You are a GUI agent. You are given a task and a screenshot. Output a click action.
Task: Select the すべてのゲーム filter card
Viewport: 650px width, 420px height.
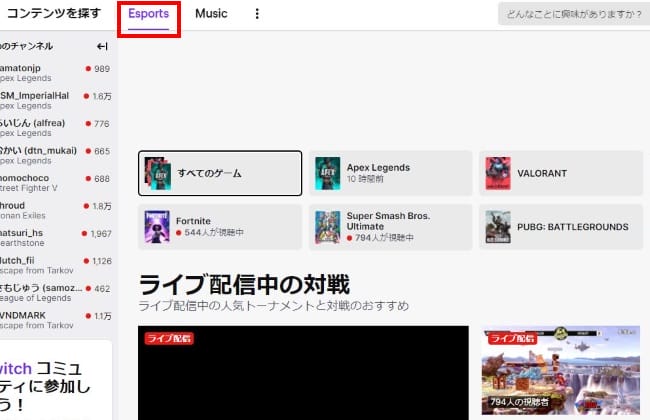220,173
